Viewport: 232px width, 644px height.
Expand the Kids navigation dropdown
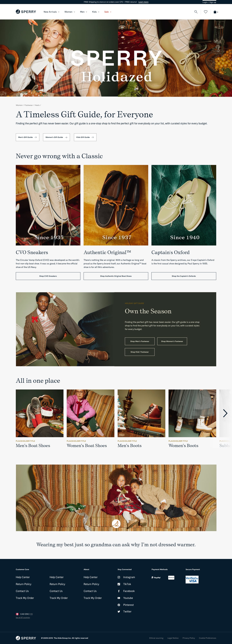pos(96,12)
